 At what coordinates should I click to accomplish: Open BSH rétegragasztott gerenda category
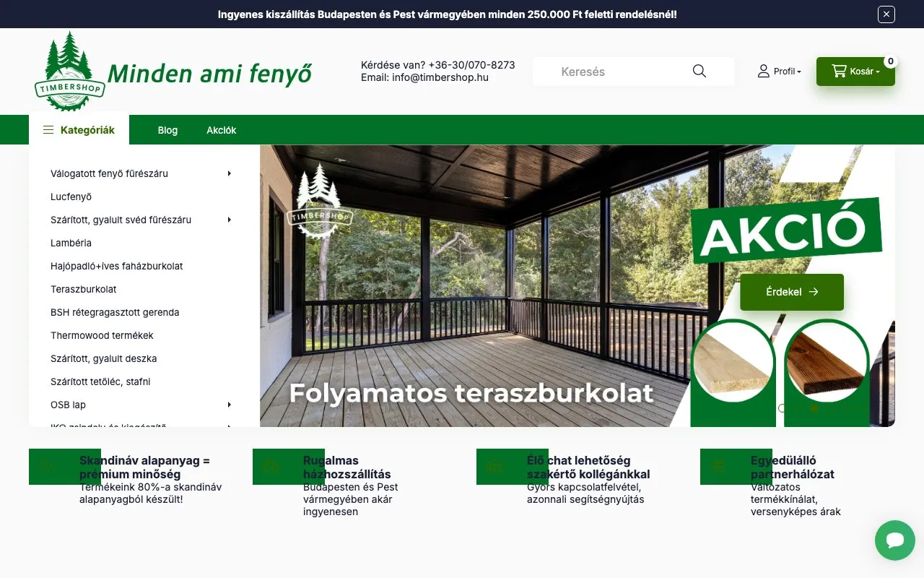(115, 312)
